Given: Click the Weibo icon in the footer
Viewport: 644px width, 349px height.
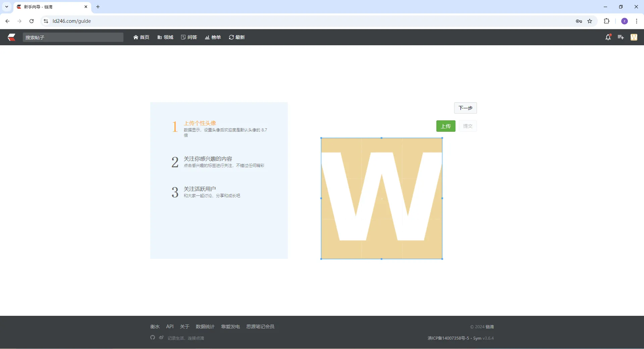Looking at the screenshot, I should [x=161, y=337].
